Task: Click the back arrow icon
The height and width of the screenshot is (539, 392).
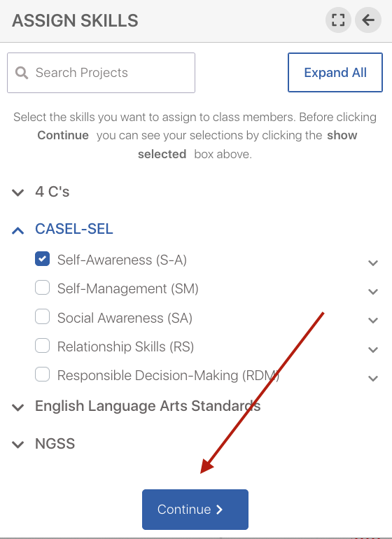Action: pos(368,20)
